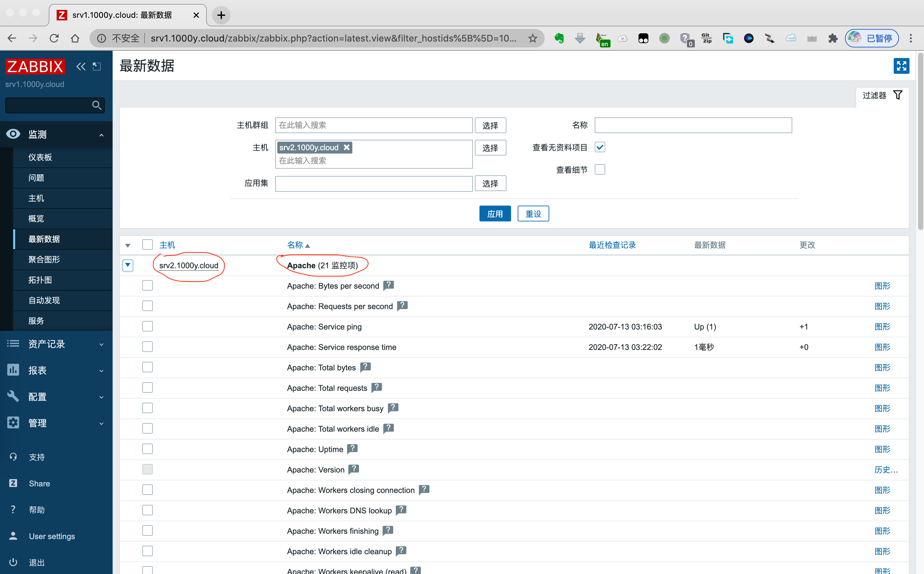924x574 pixels.
Task: Expand the 管理 menu section
Action: [x=56, y=423]
